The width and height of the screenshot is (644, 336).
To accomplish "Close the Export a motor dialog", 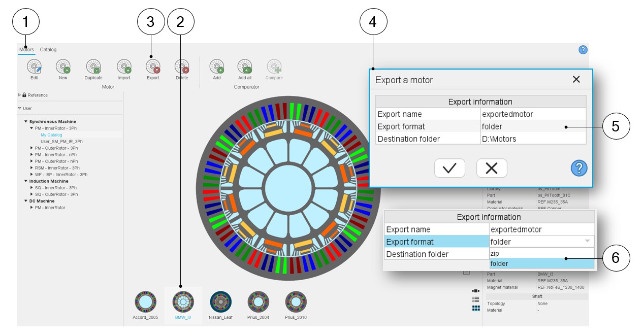I will pyautogui.click(x=576, y=79).
